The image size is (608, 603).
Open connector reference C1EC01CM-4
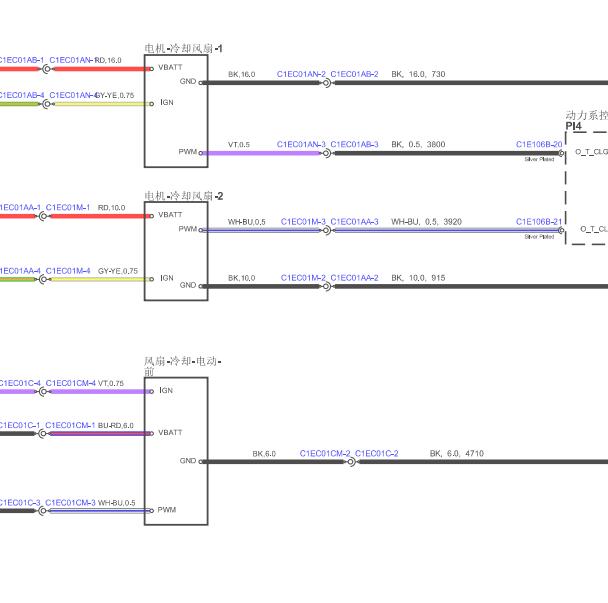click(x=71, y=383)
